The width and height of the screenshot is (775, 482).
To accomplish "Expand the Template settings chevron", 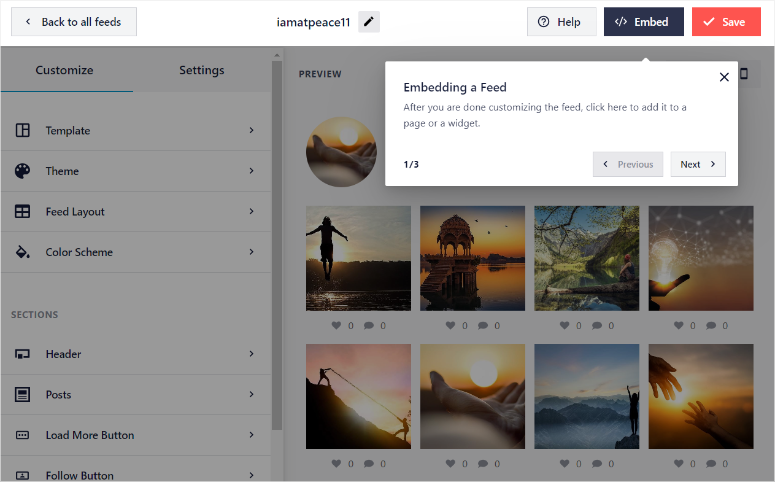I will pyautogui.click(x=251, y=131).
